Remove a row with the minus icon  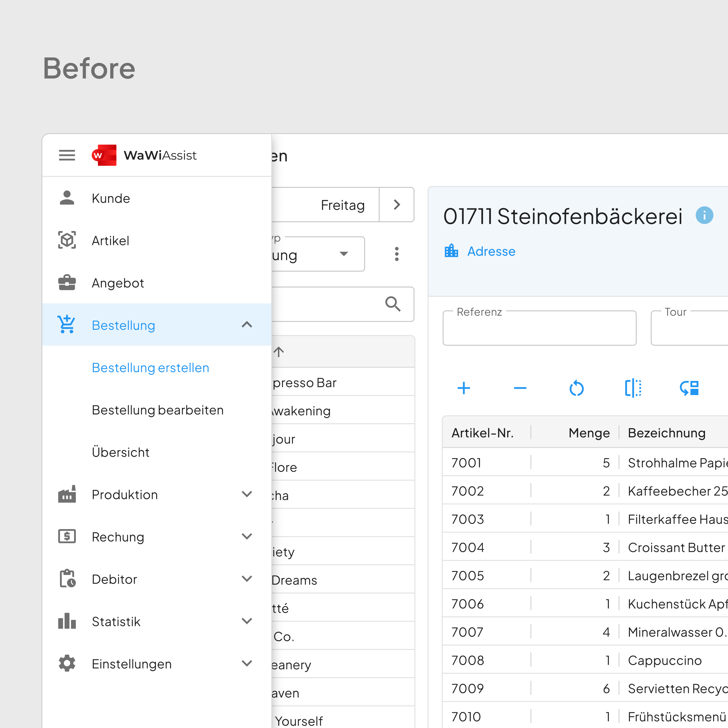(520, 388)
